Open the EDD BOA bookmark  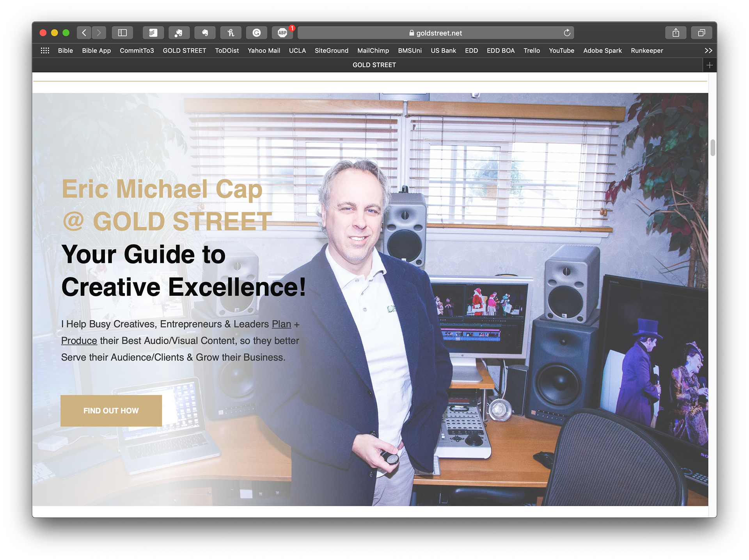501,50
